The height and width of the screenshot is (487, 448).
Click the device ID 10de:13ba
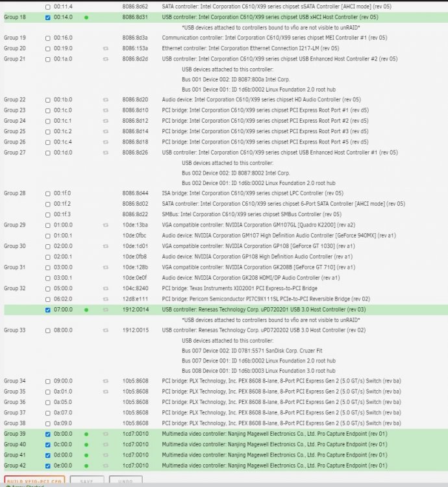[x=135, y=225]
